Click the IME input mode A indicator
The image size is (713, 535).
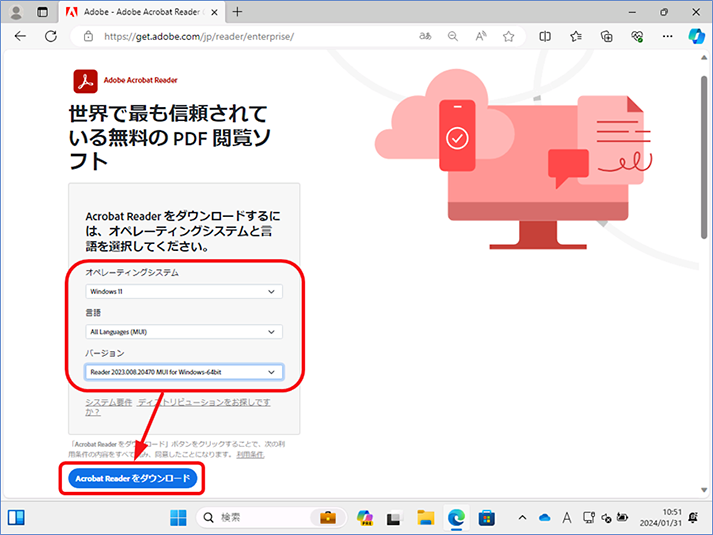tap(567, 518)
